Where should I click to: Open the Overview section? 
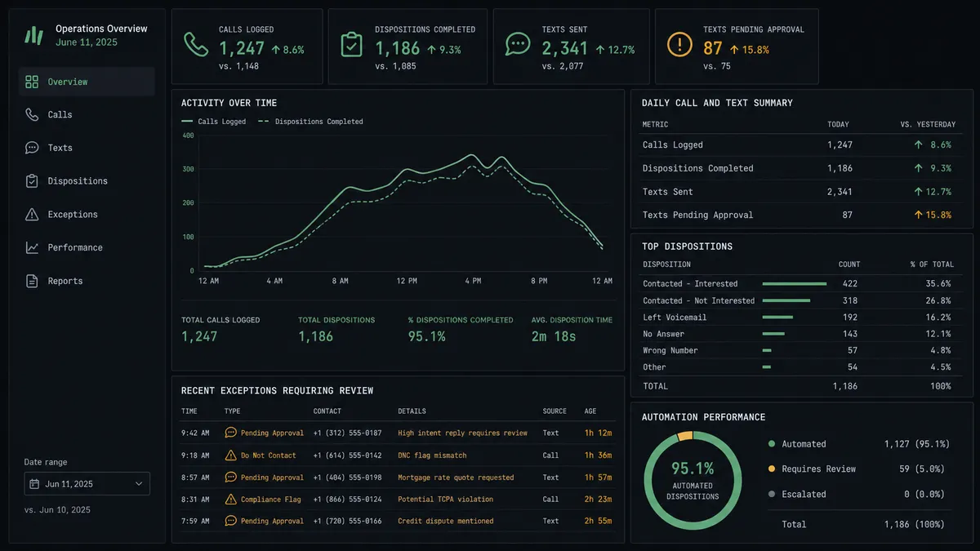87,82
